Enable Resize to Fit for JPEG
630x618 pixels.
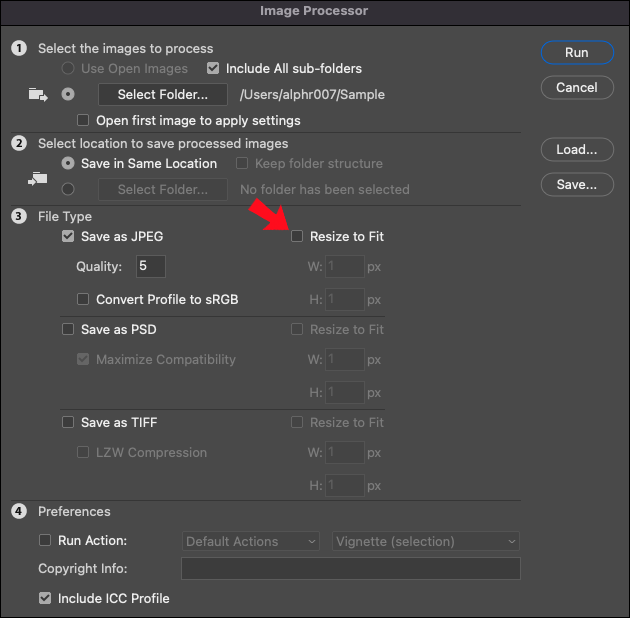[297, 237]
